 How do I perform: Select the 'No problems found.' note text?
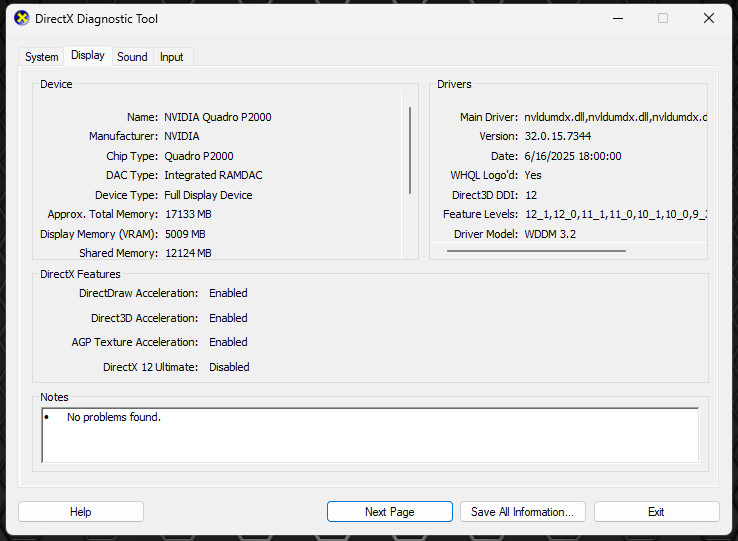[x=113, y=417]
